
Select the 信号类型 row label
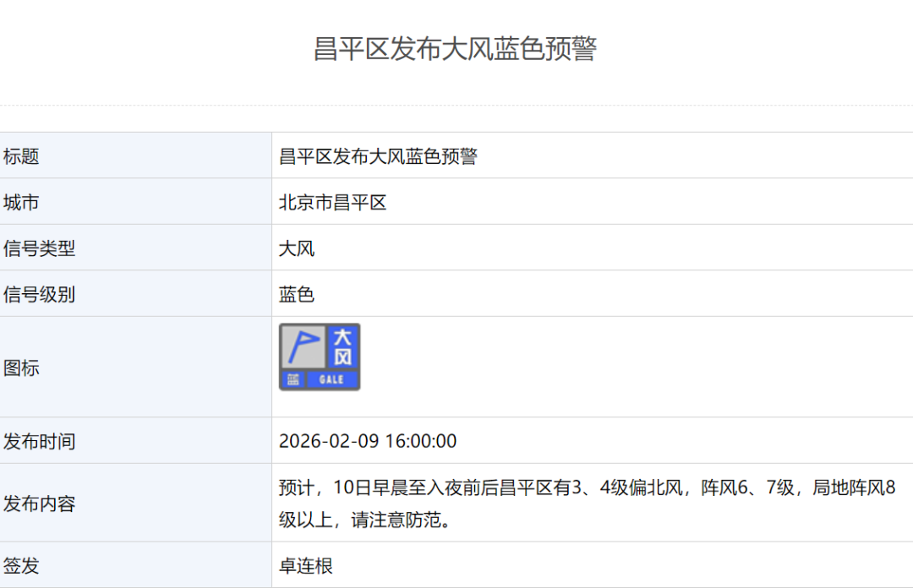pyautogui.click(x=39, y=248)
